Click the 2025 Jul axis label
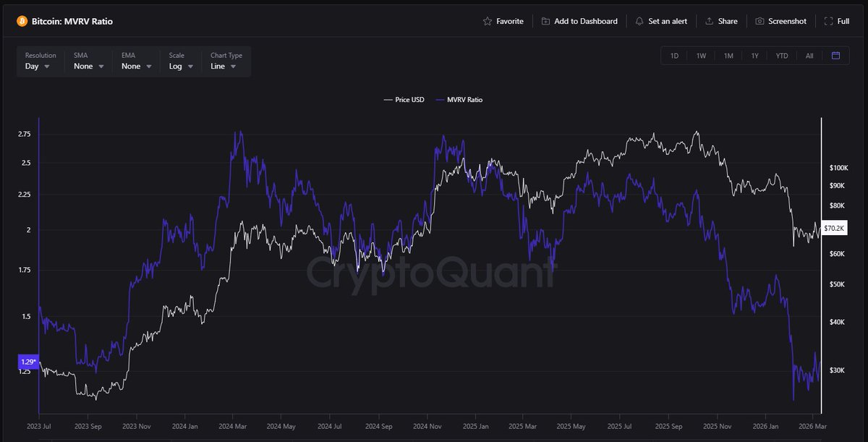 click(x=619, y=427)
